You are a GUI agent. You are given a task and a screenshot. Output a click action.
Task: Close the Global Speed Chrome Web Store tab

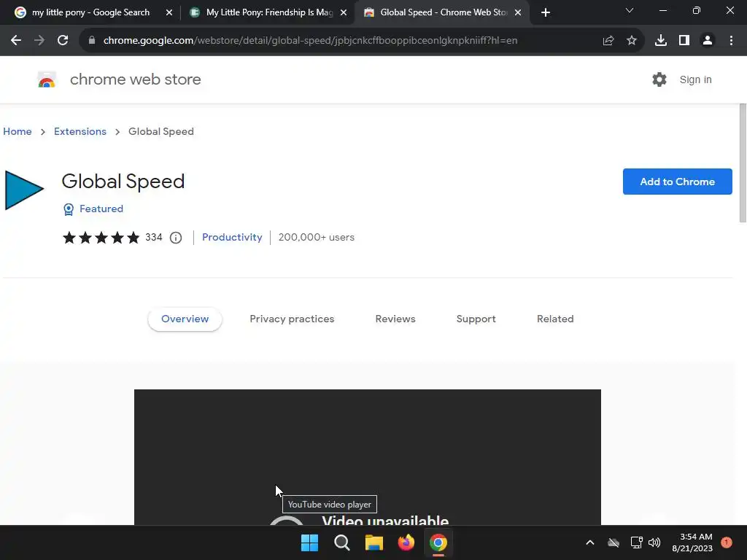tap(518, 12)
